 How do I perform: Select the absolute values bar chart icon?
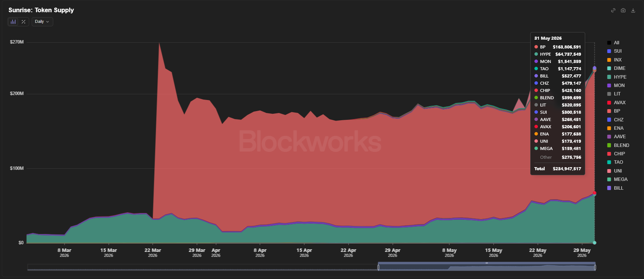coord(13,22)
